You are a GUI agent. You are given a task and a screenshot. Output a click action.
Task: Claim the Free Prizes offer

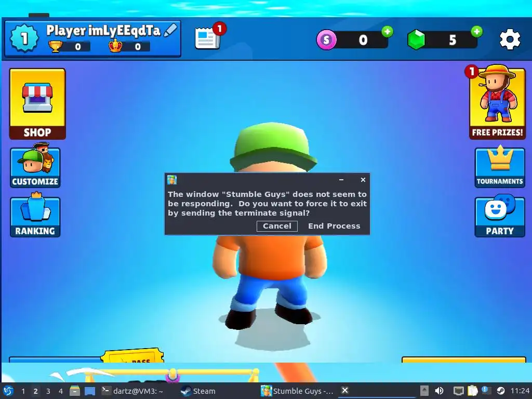tap(497, 102)
